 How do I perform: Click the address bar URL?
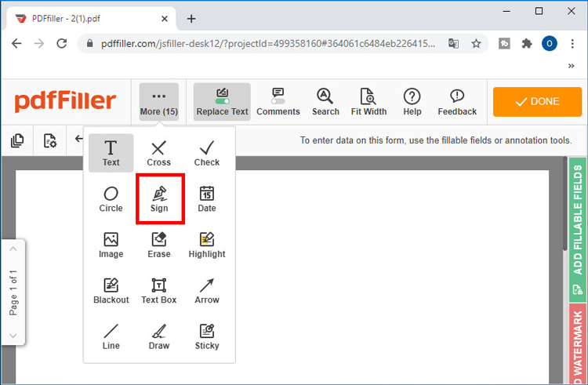coord(268,44)
